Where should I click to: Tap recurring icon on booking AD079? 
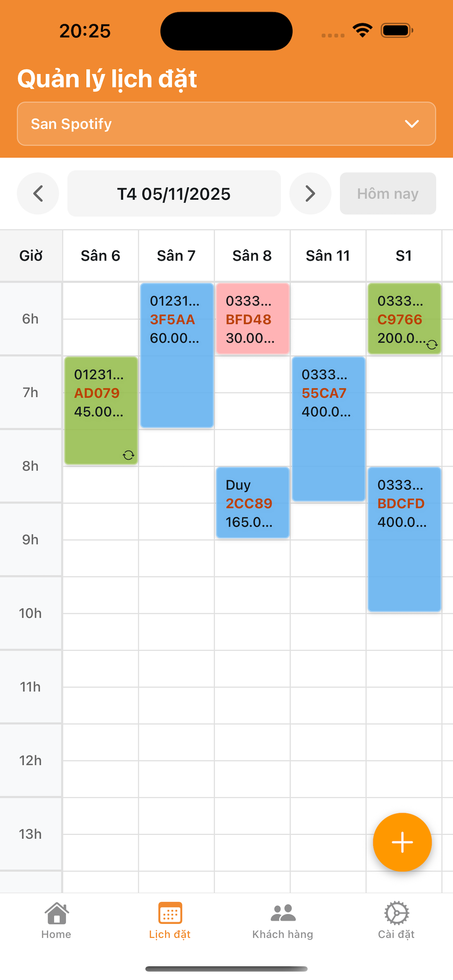click(128, 455)
